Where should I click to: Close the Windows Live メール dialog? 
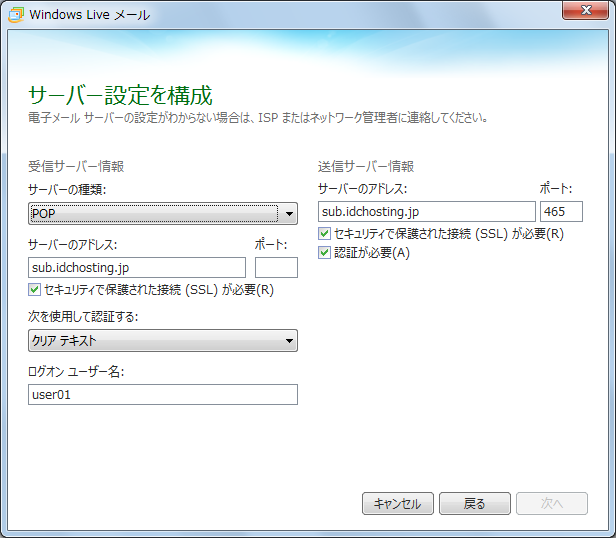585,10
